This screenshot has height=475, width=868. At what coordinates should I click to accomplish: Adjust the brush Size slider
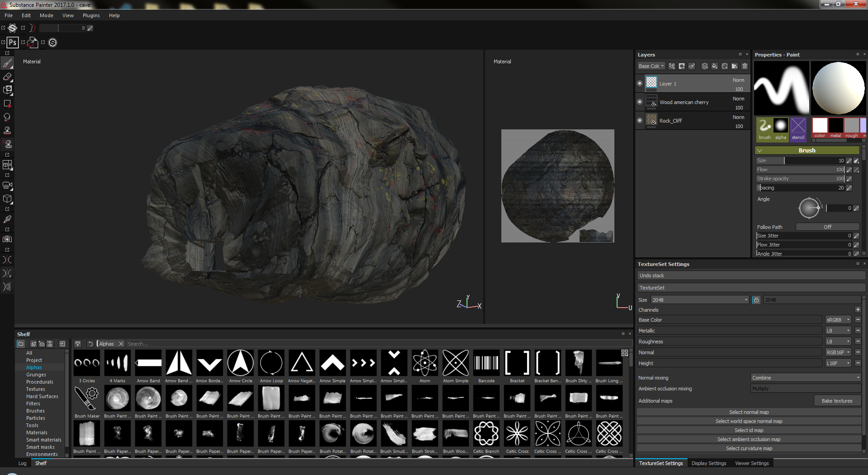[x=800, y=161]
